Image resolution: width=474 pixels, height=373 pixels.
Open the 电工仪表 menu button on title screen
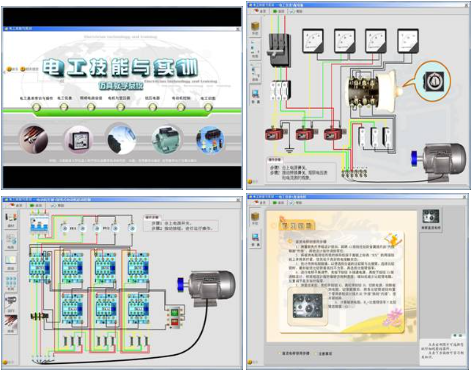pos(64,107)
